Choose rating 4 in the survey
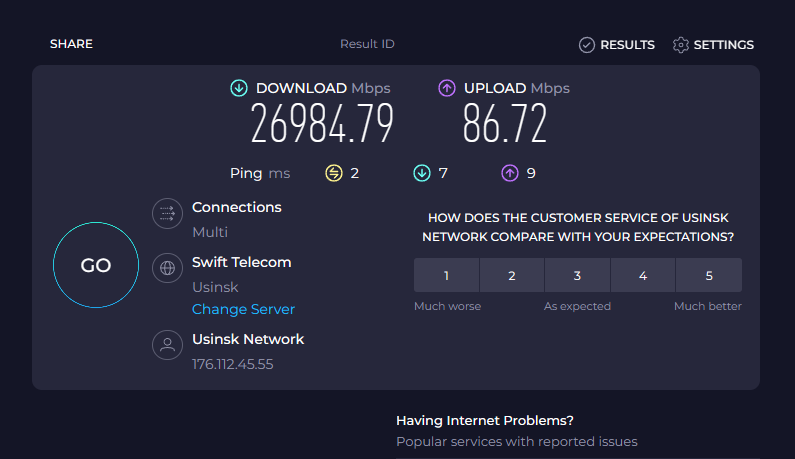This screenshot has width=795, height=459. pos(643,275)
